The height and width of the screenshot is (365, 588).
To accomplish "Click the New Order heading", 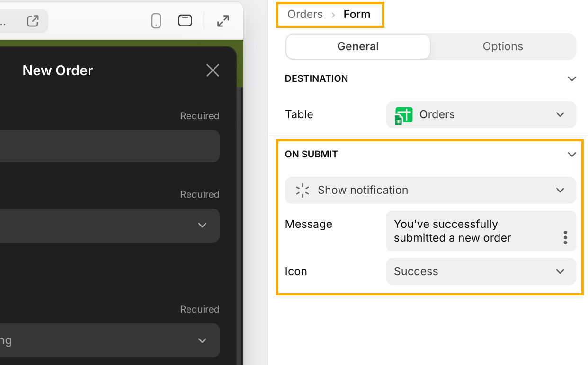I will (58, 70).
